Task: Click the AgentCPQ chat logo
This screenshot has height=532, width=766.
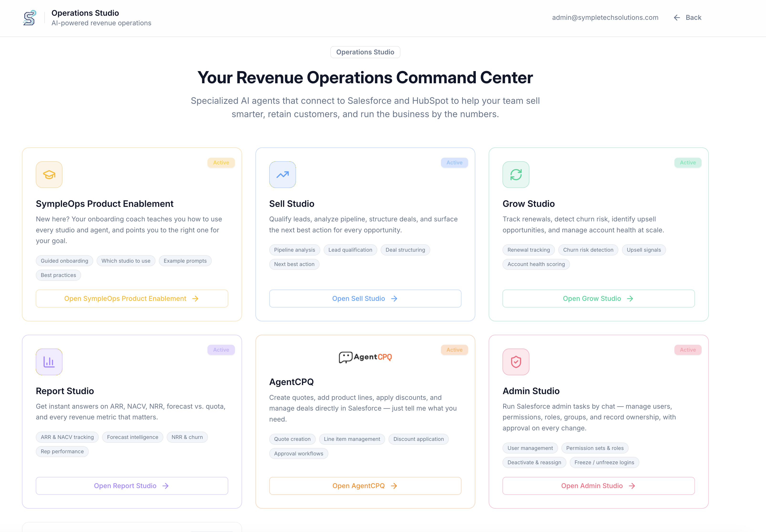Action: click(365, 357)
